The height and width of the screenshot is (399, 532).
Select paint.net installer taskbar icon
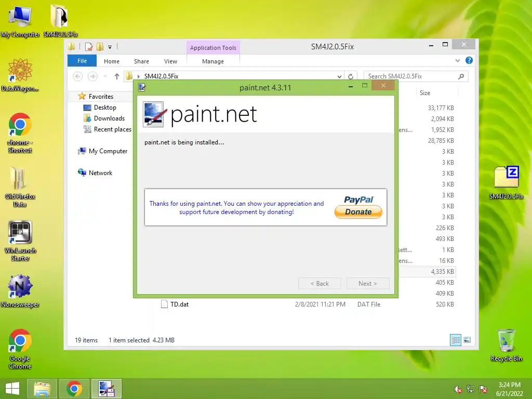coord(107,389)
